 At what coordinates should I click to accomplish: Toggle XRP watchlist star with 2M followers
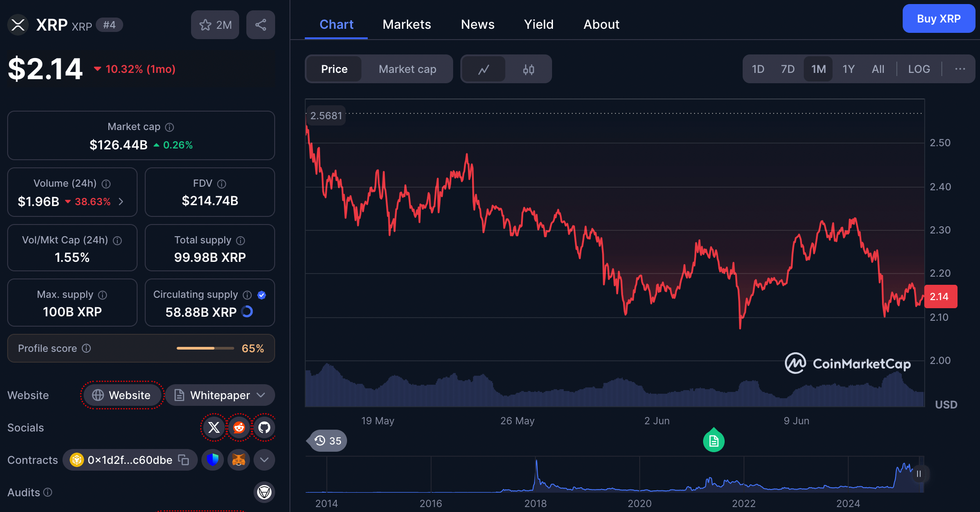coord(215,25)
